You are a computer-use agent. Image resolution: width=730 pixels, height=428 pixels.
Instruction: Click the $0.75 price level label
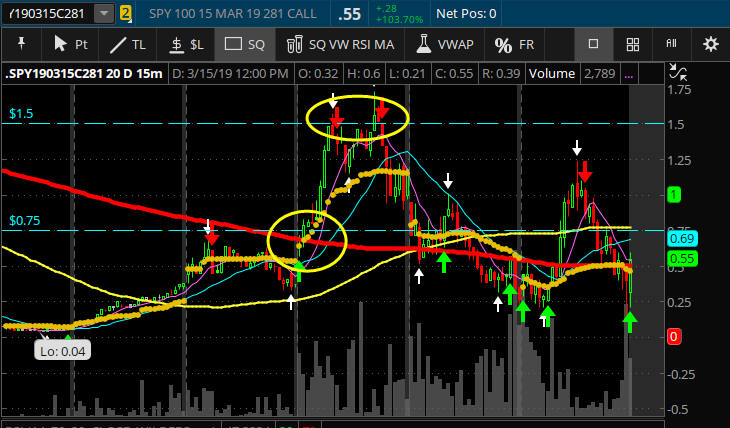[x=25, y=220]
